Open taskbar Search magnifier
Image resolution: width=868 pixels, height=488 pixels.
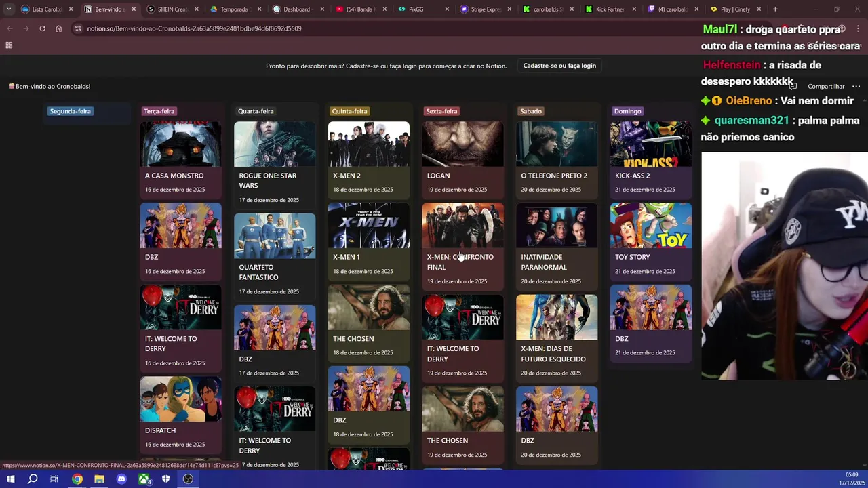click(x=33, y=479)
